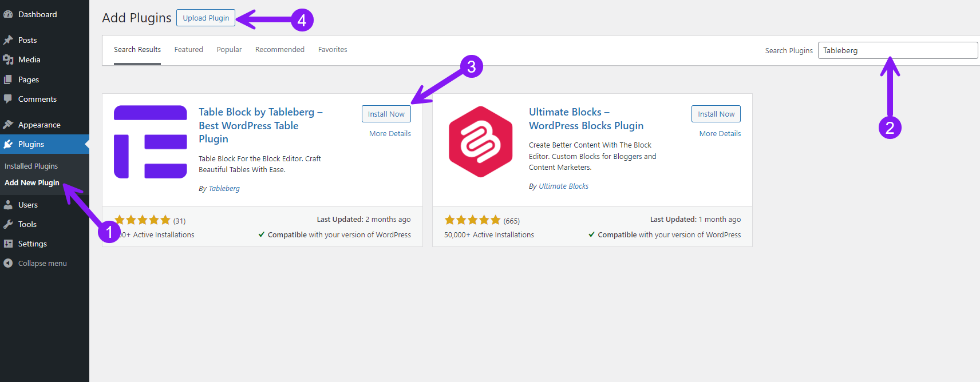This screenshot has height=382, width=980.
Task: Install the Ultimate Blocks plugin
Action: click(x=716, y=114)
